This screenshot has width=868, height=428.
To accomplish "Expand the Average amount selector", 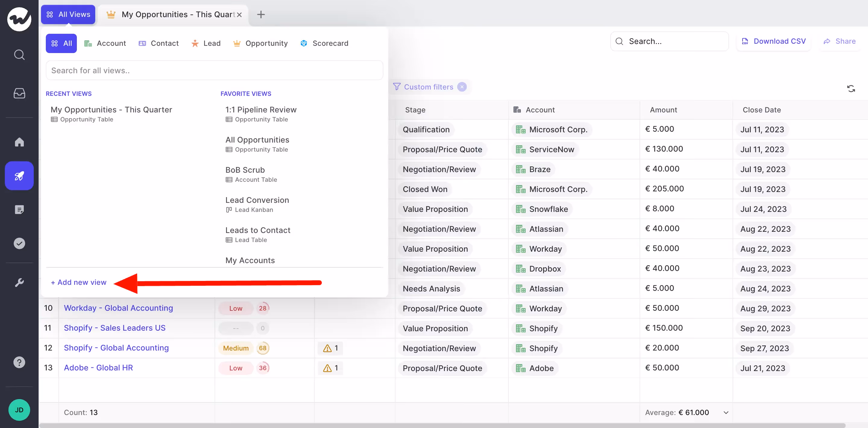I will [x=726, y=412].
